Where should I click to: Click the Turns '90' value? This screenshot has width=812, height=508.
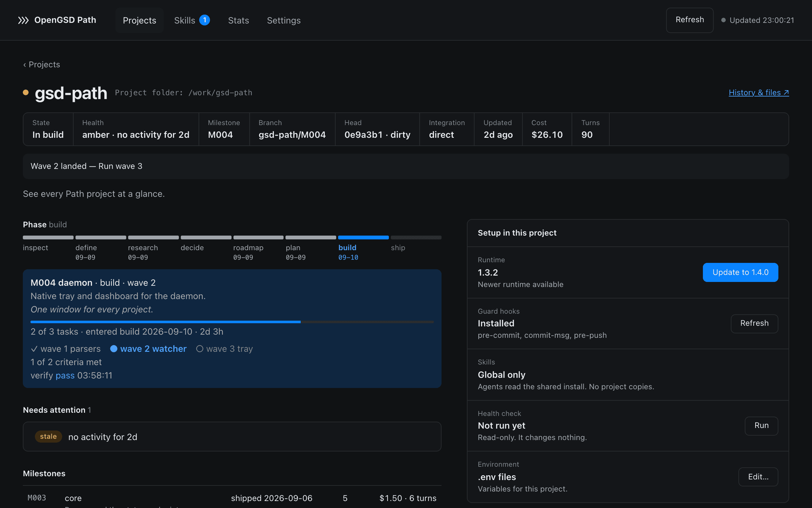pos(587,135)
